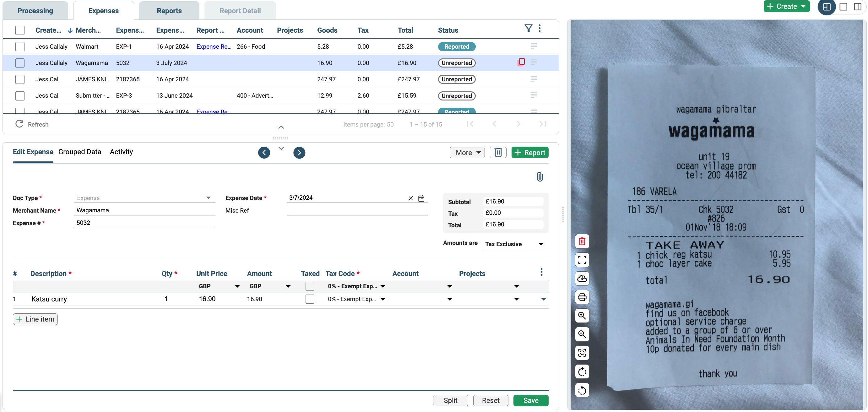Open notes icon on Walmart row

(x=534, y=46)
